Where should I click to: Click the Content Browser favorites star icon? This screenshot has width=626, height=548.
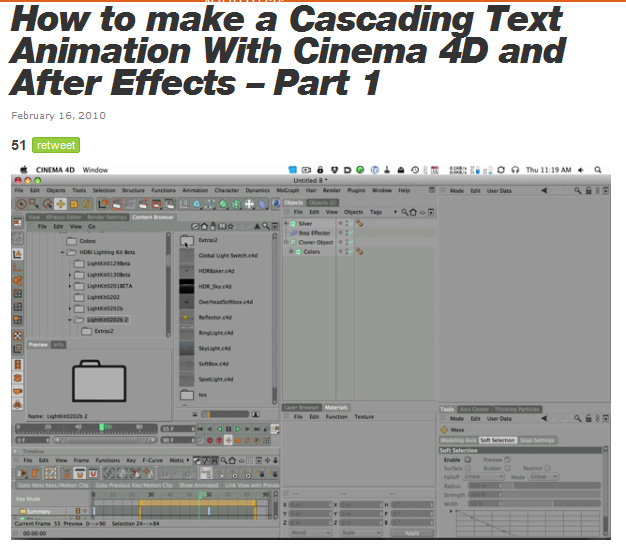[x=230, y=226]
